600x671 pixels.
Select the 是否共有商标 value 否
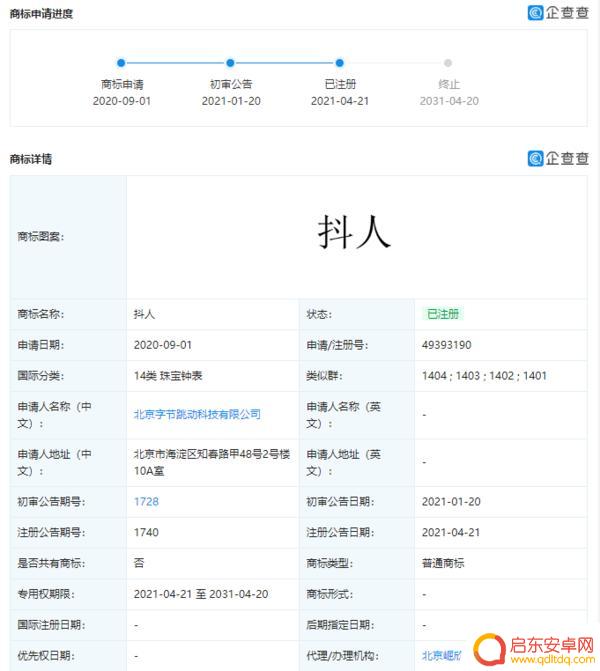point(139,563)
